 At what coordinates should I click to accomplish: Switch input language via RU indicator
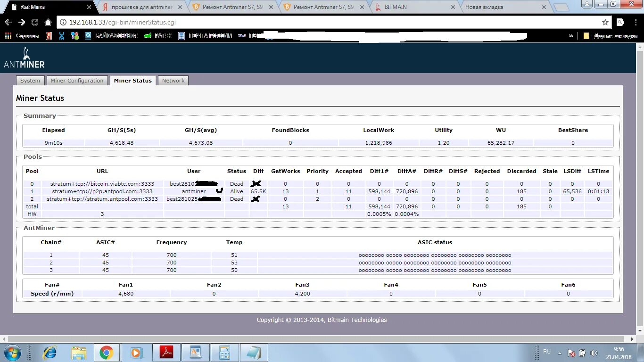547,352
